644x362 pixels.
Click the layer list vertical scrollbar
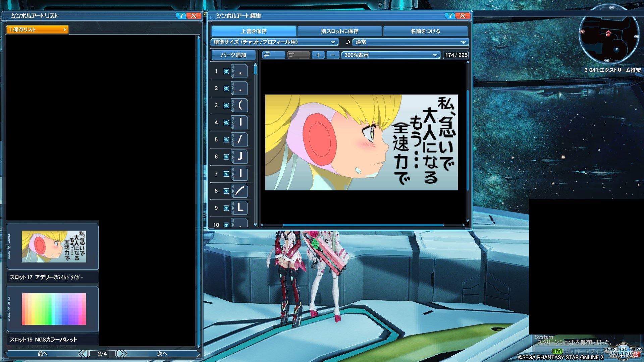(x=255, y=144)
